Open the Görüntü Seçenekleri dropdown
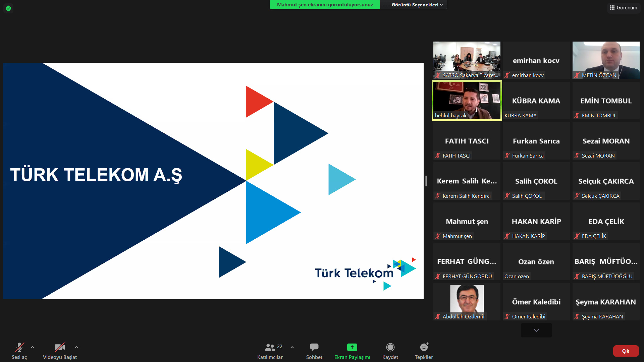The image size is (644, 362). 417,5
